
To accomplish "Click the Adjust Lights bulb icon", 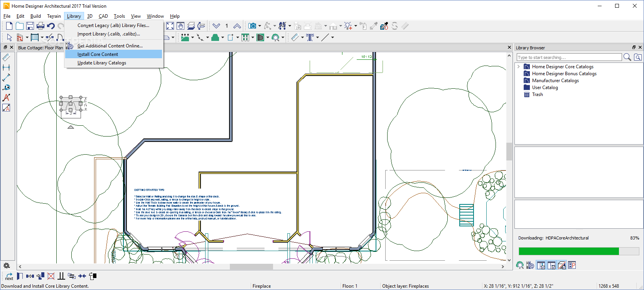I will tap(348, 26).
